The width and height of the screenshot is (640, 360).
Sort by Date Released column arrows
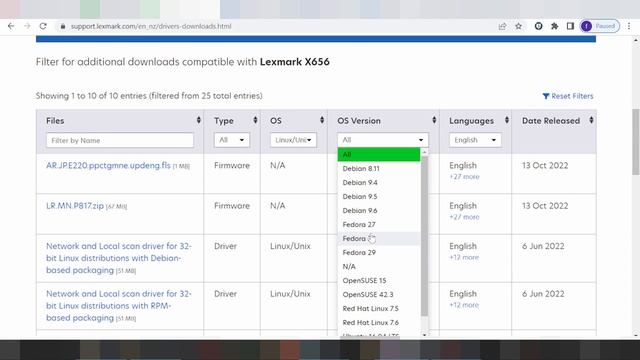pyautogui.click(x=591, y=120)
